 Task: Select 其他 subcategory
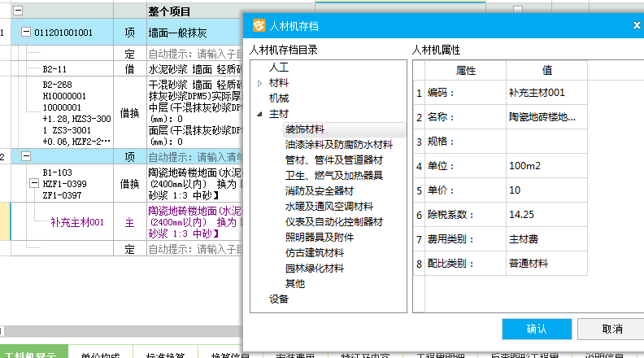coord(295,284)
